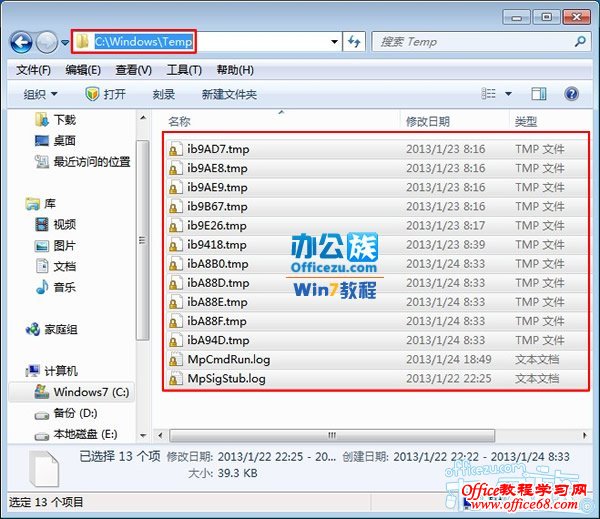Image resolution: width=600 pixels, height=519 pixels.
Task: Open 下载 in navigation pane
Action: [x=55, y=120]
